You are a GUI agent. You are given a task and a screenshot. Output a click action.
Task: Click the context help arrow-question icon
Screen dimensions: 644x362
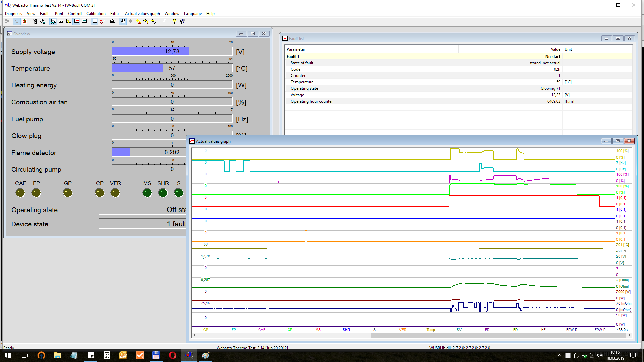click(182, 21)
